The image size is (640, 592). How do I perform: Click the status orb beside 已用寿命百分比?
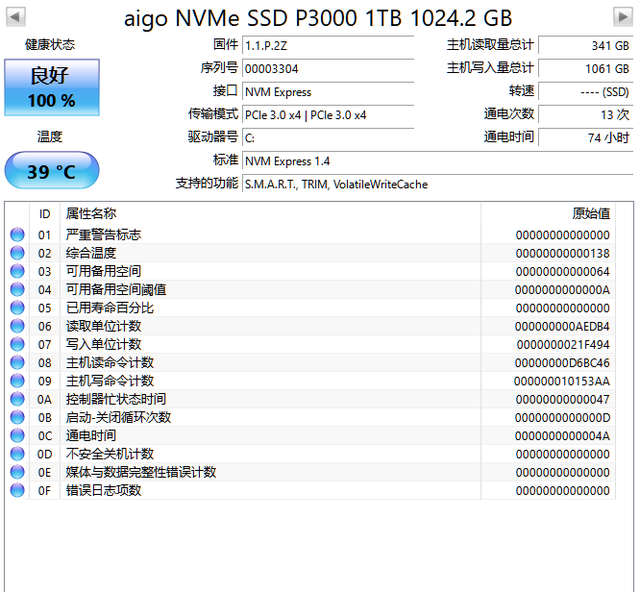point(17,308)
